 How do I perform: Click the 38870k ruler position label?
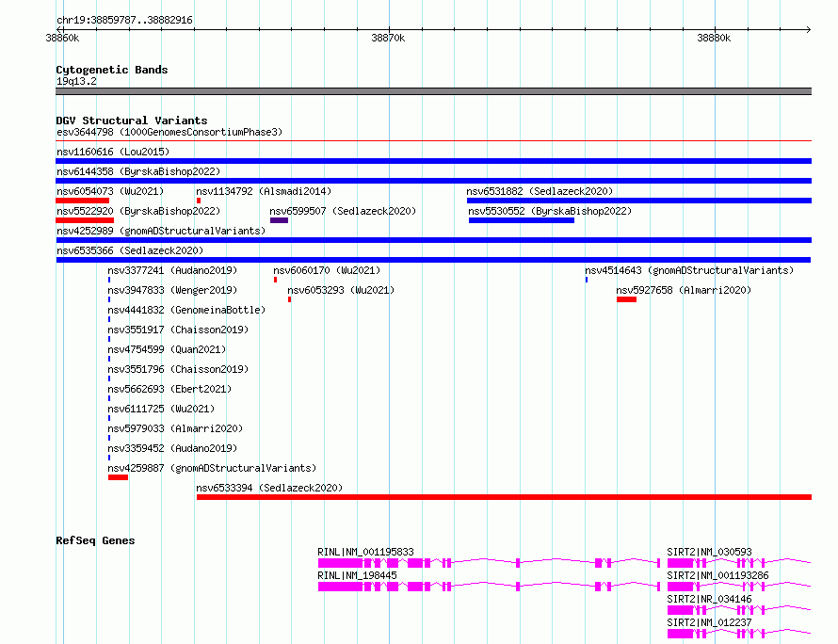click(x=388, y=38)
